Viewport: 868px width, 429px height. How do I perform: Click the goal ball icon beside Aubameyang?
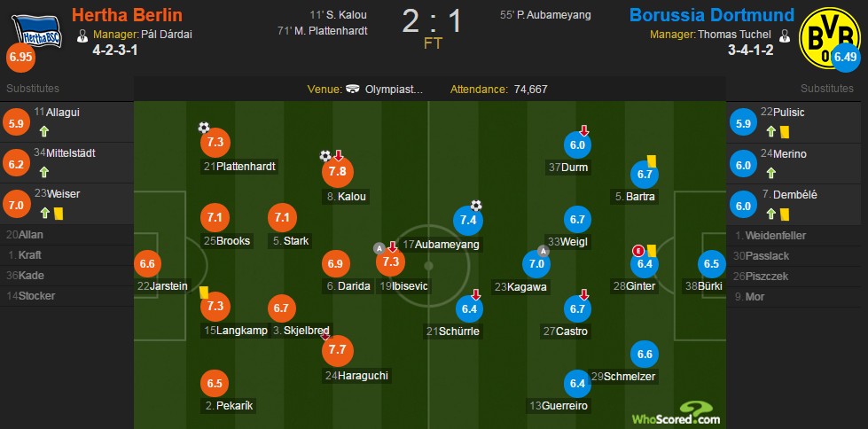[x=476, y=206]
